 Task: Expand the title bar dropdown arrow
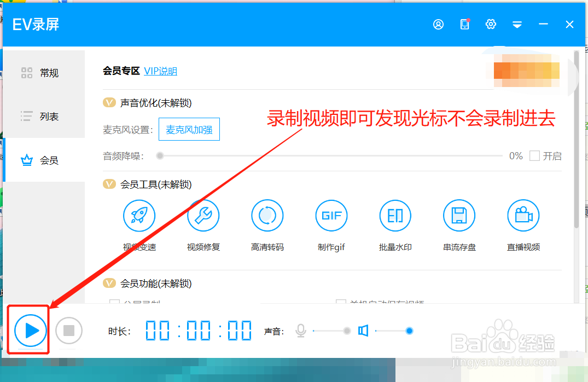pyautogui.click(x=517, y=24)
